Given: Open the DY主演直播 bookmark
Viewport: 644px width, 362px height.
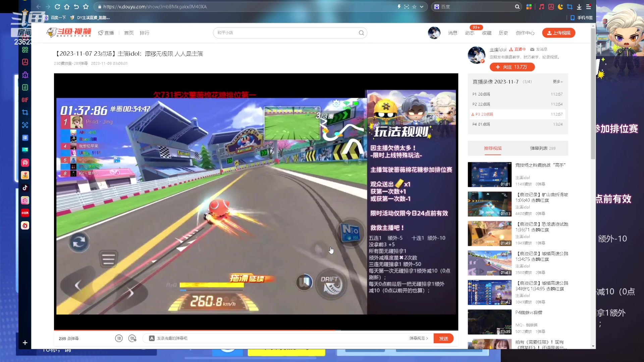Looking at the screenshot, I should (x=90, y=18).
